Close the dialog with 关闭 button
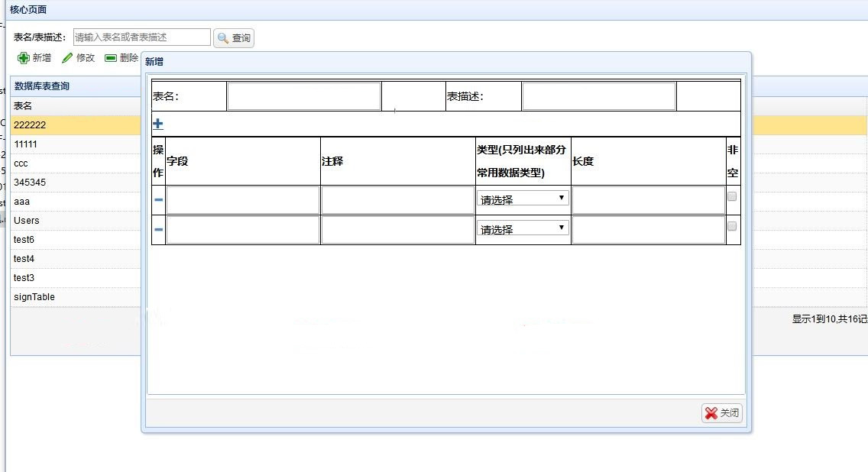The width and height of the screenshot is (868, 472). (x=722, y=413)
